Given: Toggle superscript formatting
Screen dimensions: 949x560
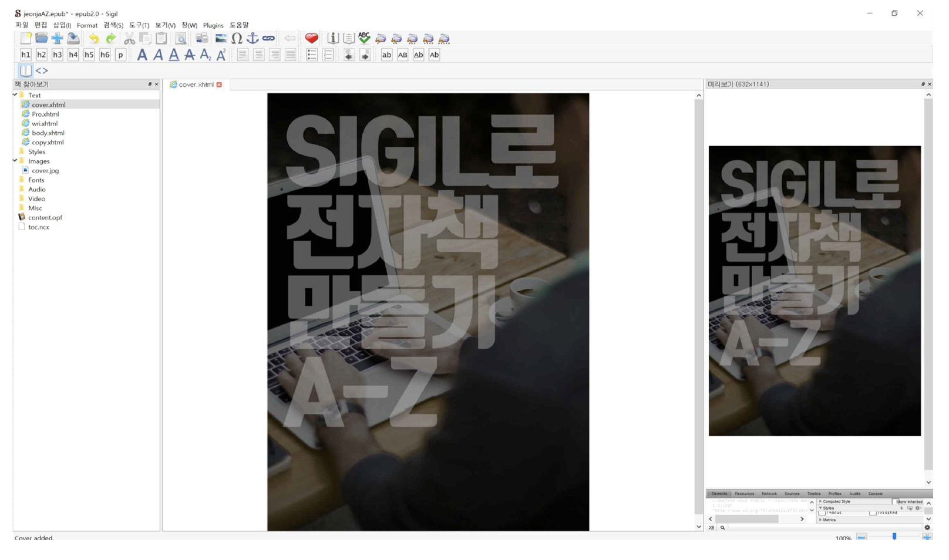Looking at the screenshot, I should [221, 55].
